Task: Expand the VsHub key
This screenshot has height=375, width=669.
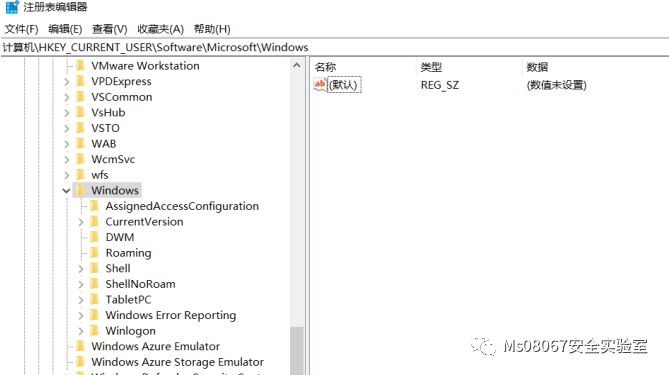Action: click(x=67, y=113)
